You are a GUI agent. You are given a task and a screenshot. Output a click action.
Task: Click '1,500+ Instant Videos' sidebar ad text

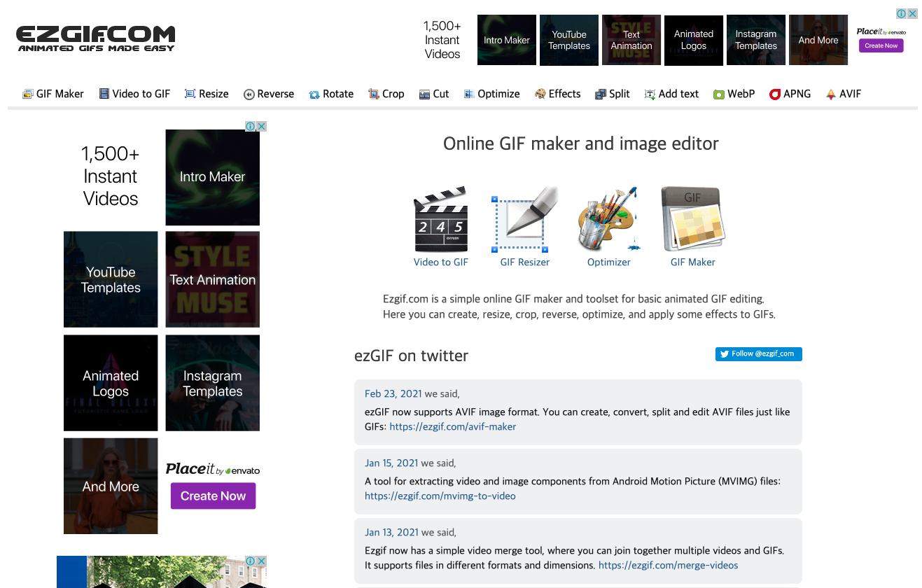pos(111,176)
